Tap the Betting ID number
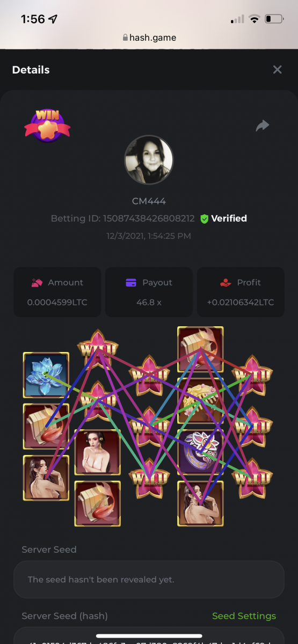 [149, 218]
